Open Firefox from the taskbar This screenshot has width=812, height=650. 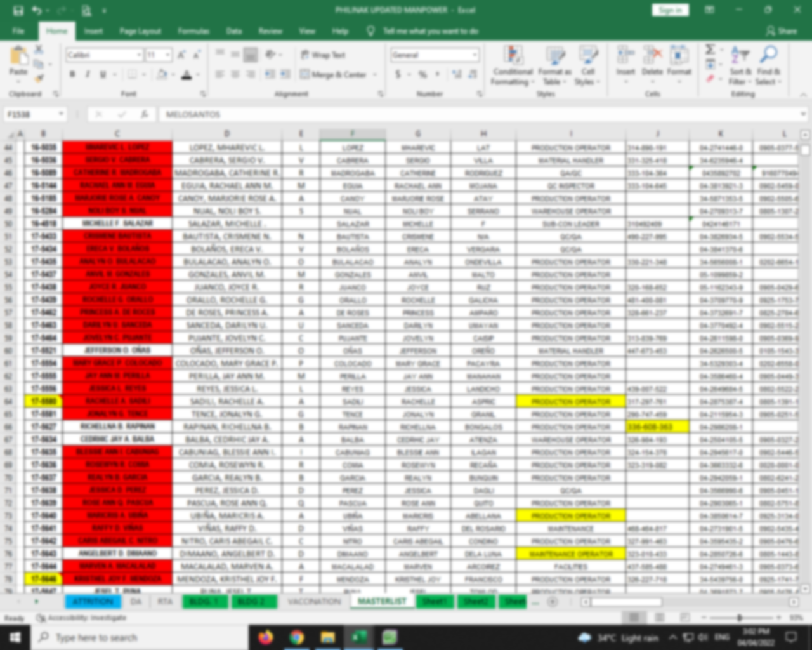tap(266, 637)
